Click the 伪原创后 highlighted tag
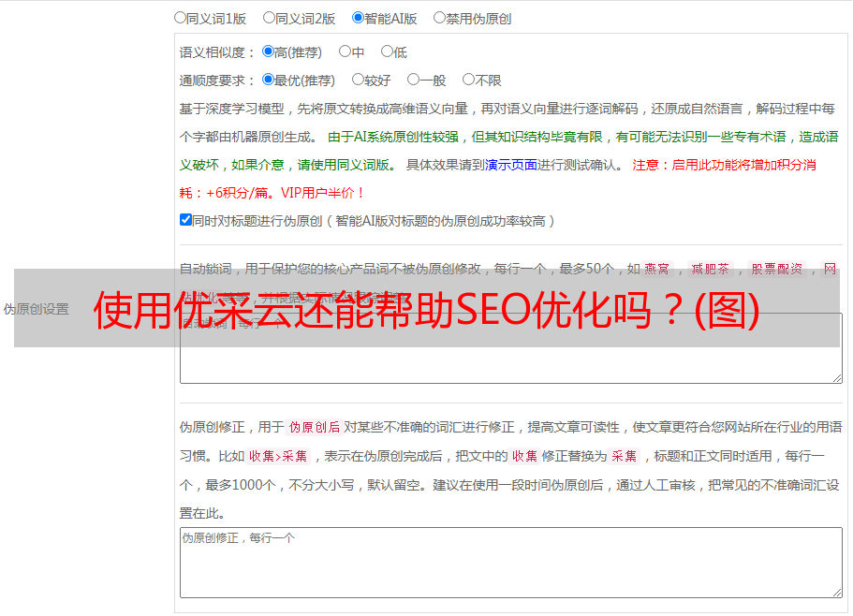This screenshot has height=616, width=853. pos(315,427)
